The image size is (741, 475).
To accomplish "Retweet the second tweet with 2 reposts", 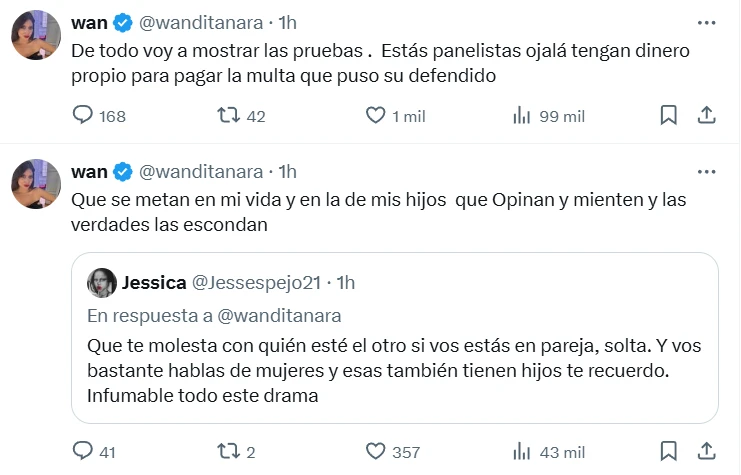I will tap(228, 452).
